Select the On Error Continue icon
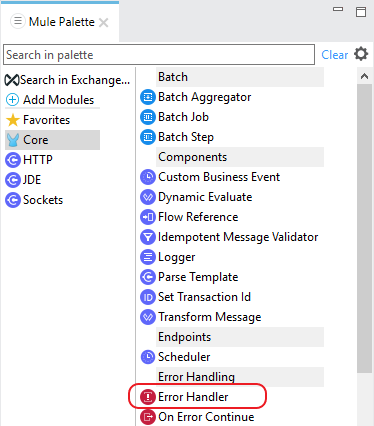 pyautogui.click(x=147, y=417)
